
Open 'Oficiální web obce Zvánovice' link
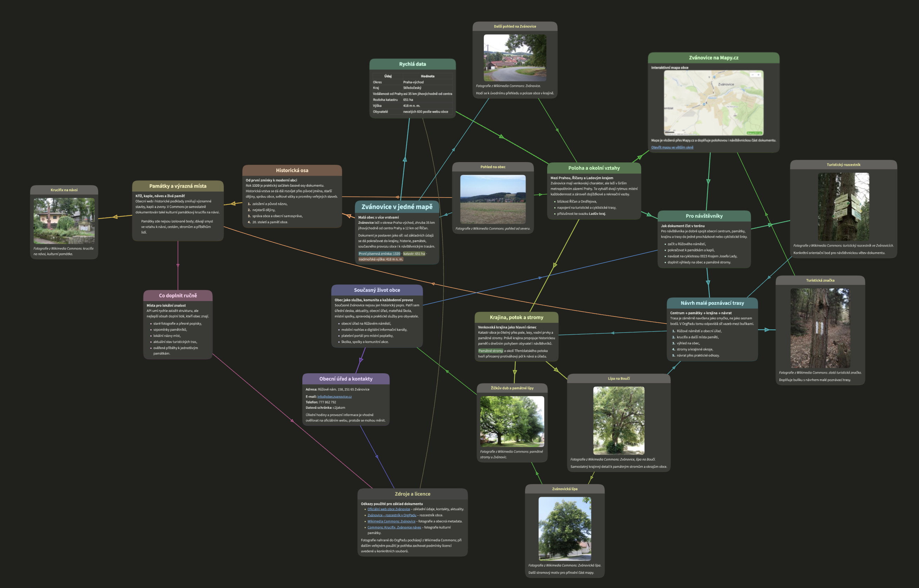[x=389, y=509]
